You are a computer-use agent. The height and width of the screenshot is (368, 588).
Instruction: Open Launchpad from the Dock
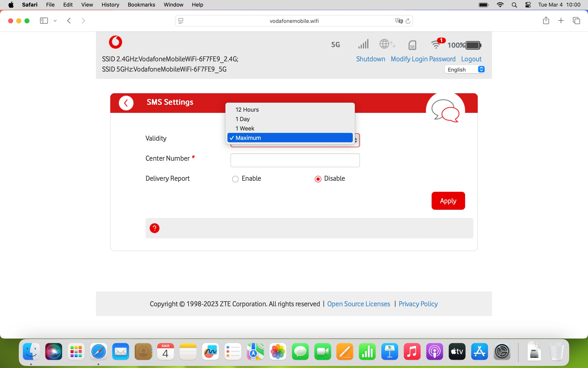(x=76, y=351)
